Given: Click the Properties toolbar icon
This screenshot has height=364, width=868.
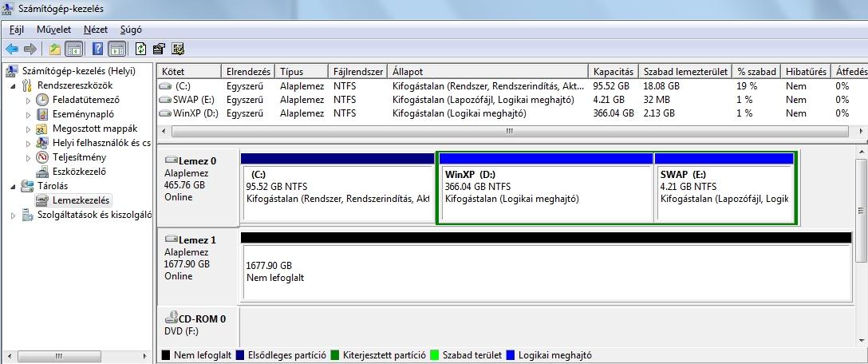Looking at the screenshot, I should [x=160, y=49].
